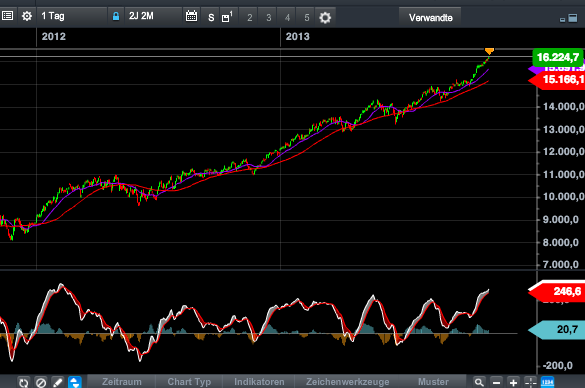
Task: Click the orange marker above latest candle
Action: click(489, 51)
